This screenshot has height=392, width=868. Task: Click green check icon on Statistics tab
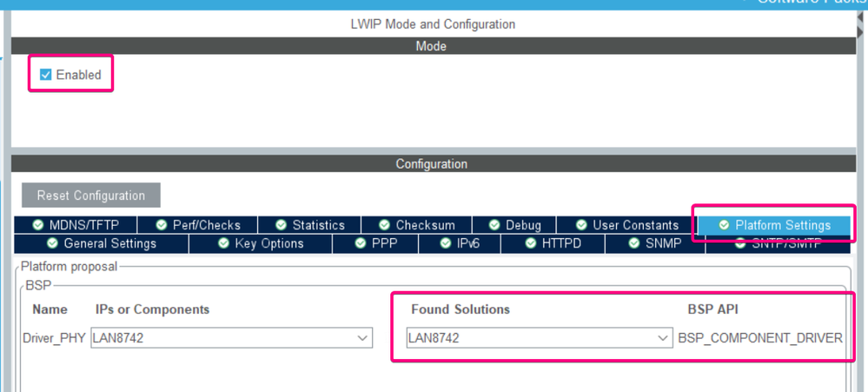(282, 225)
